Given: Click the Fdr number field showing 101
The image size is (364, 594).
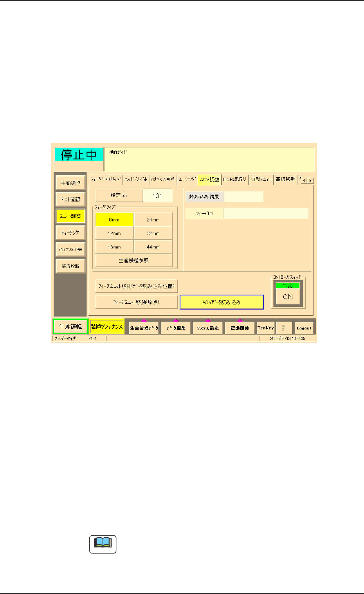Looking at the screenshot, I should tap(157, 196).
